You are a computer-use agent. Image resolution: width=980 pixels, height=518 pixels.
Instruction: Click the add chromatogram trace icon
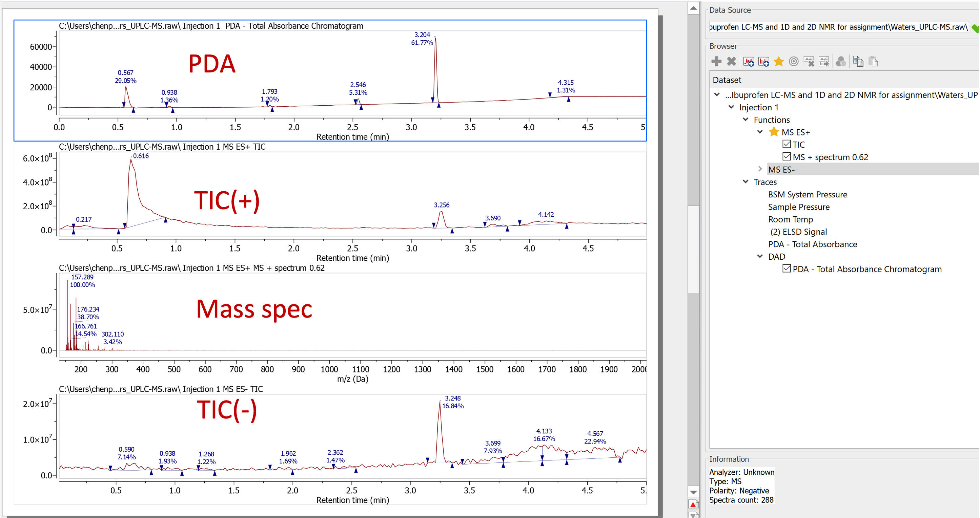[748, 61]
